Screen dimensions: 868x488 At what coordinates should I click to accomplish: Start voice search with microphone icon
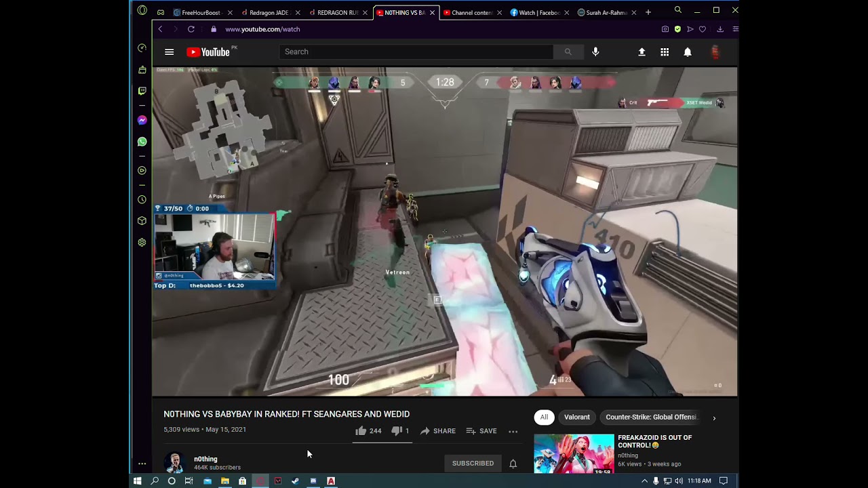tap(595, 52)
